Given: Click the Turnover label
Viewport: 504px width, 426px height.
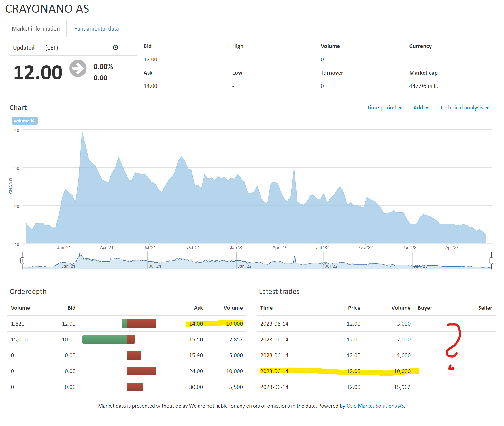Looking at the screenshot, I should click(x=332, y=73).
